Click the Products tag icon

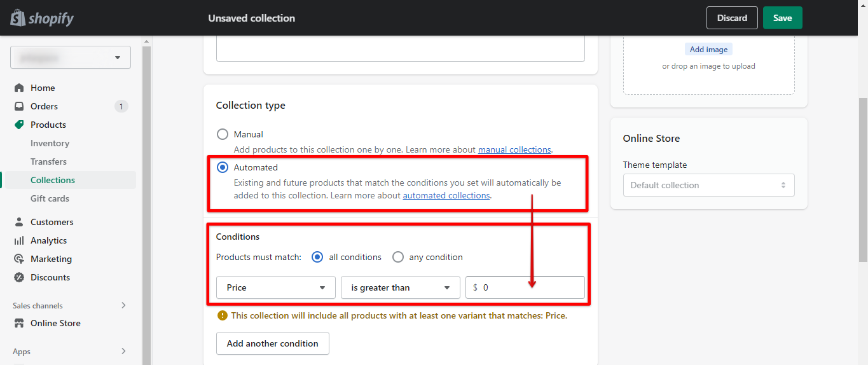coord(19,125)
